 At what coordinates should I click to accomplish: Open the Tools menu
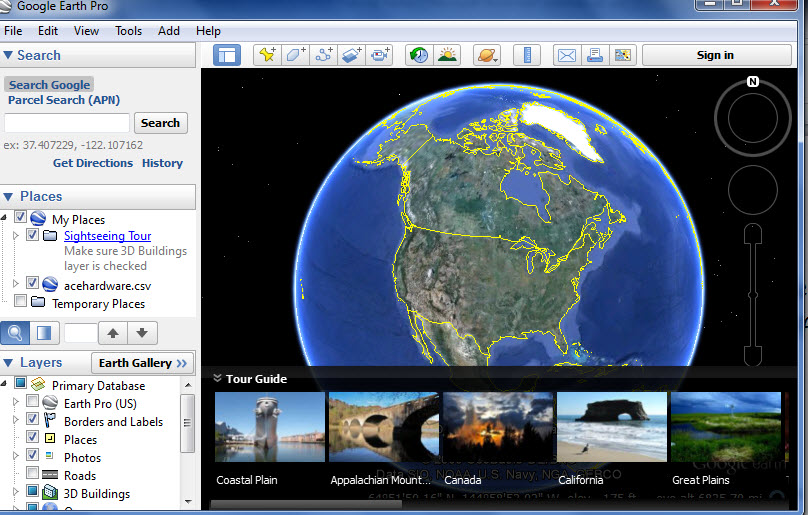click(x=128, y=31)
